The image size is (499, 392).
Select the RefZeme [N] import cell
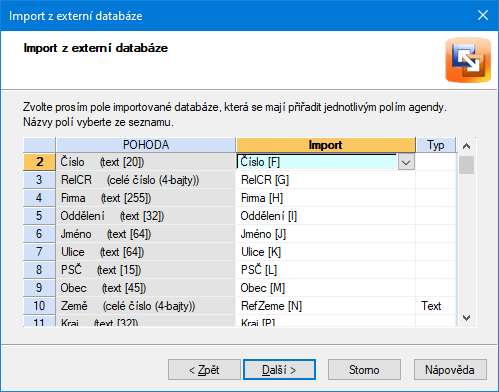click(x=326, y=306)
